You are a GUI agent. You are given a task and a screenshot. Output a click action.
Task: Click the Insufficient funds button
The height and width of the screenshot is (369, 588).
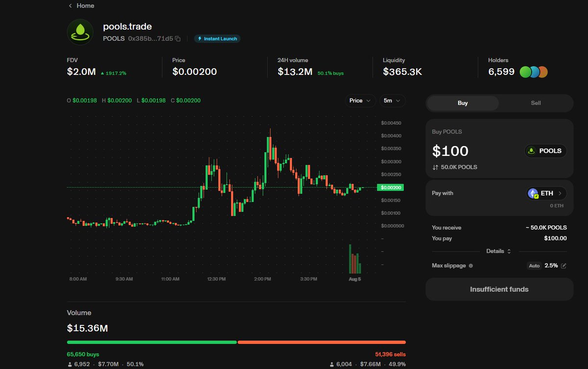pyautogui.click(x=499, y=289)
